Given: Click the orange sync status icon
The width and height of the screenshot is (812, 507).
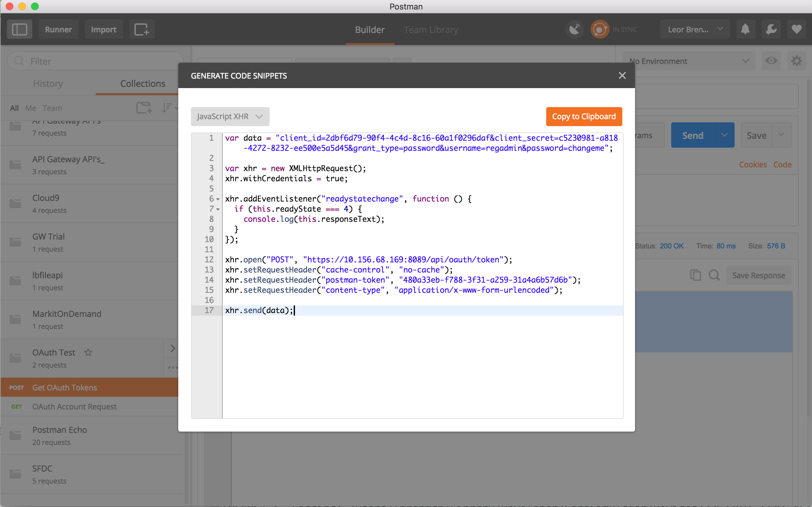Looking at the screenshot, I should point(599,29).
